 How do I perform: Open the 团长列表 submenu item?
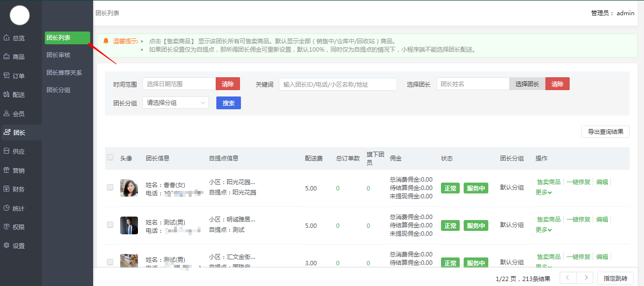click(x=68, y=38)
